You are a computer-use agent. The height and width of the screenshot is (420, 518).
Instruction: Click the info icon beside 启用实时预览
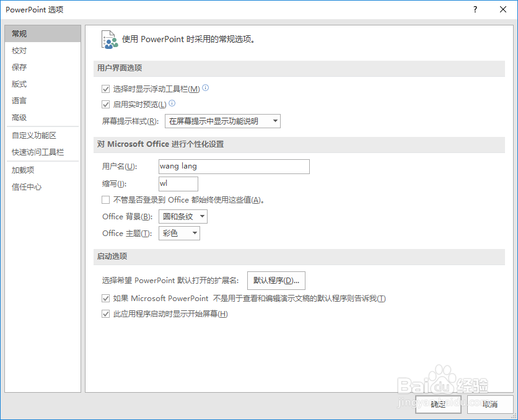[x=173, y=103]
